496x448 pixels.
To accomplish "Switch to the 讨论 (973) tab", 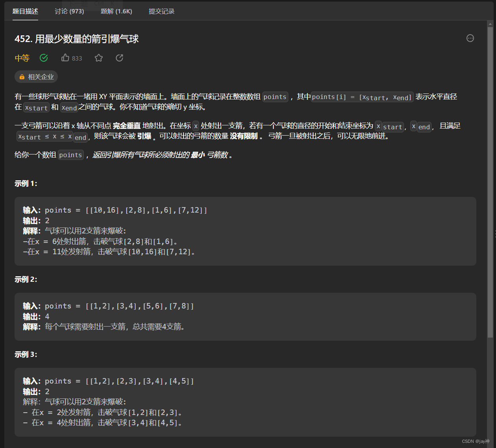I will (x=69, y=11).
